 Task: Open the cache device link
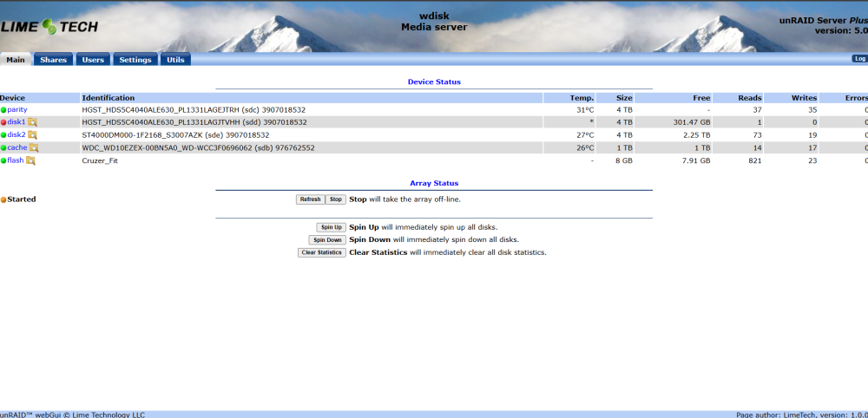click(17, 147)
